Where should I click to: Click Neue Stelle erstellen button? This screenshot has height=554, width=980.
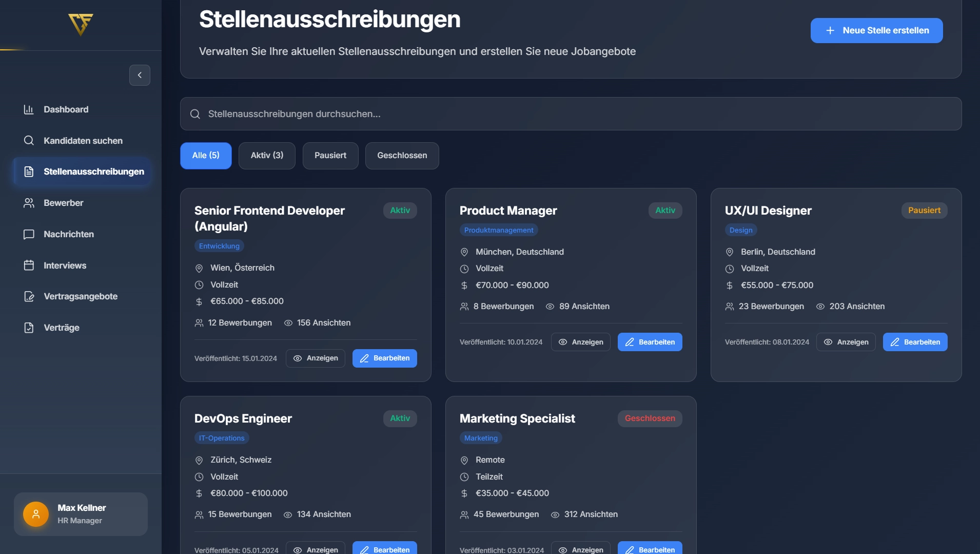(x=876, y=30)
